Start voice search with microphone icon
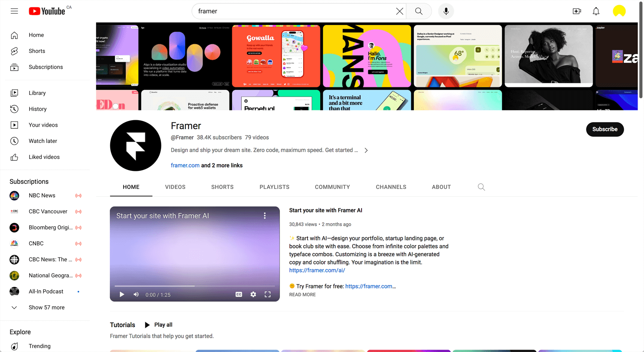Image resolution: width=644 pixels, height=352 pixels. (x=446, y=11)
